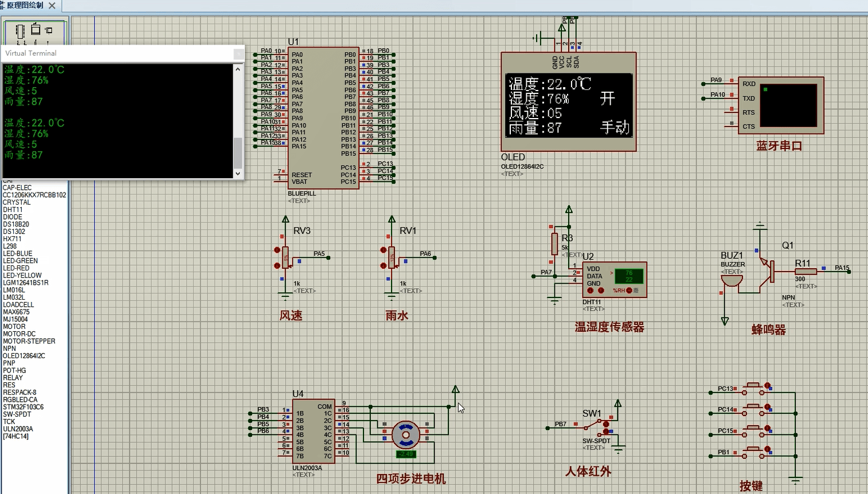Viewport: 868px width, 494px height.
Task: Decrease RV1 potentiometer with lower red dot
Action: (x=384, y=266)
